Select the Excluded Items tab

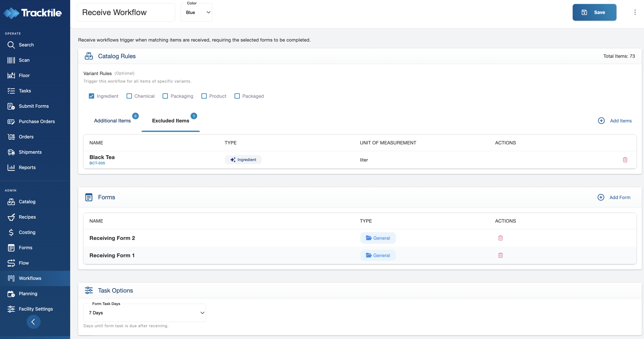[x=171, y=121]
